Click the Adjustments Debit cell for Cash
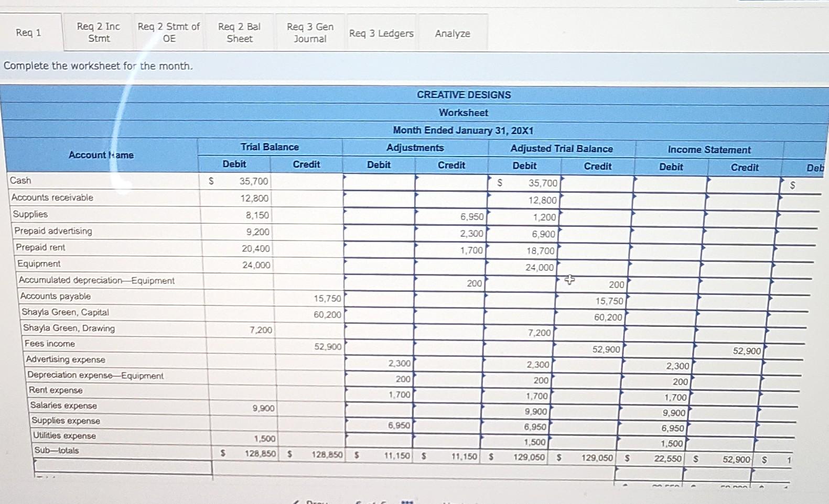Image resolution: width=829 pixels, height=504 pixels. (x=379, y=182)
